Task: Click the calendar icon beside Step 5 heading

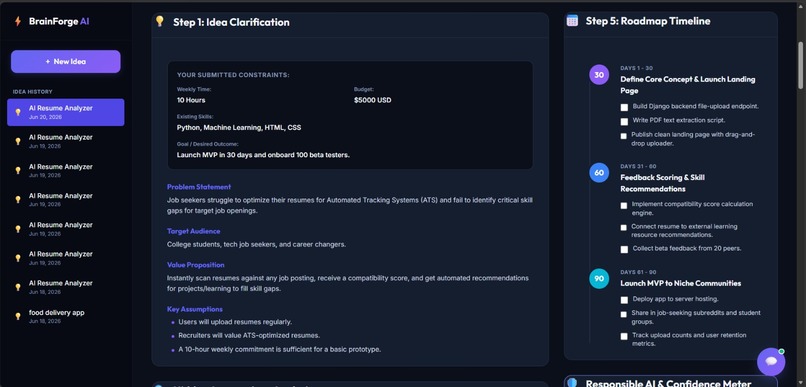Action: pos(572,21)
